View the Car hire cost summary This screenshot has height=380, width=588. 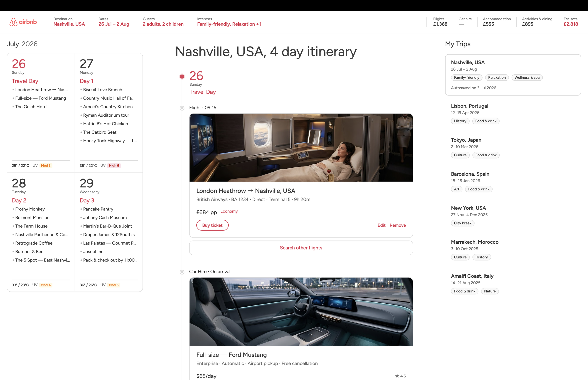click(465, 22)
